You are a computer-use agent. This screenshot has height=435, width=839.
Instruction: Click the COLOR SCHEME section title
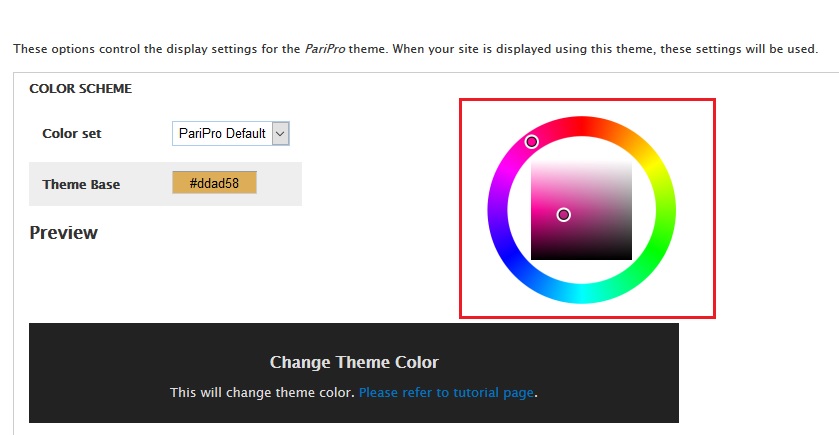click(80, 88)
